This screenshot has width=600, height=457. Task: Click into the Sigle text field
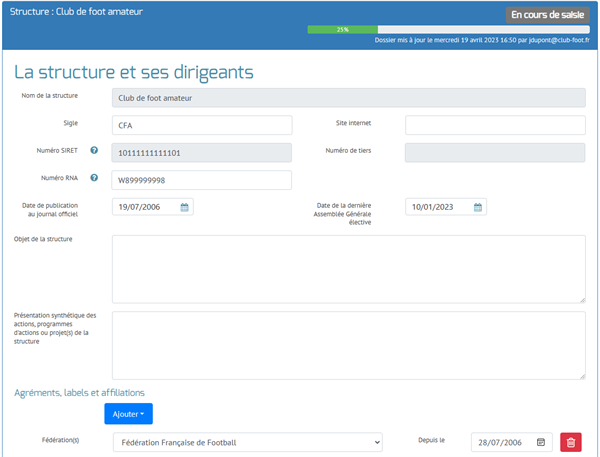coord(201,125)
